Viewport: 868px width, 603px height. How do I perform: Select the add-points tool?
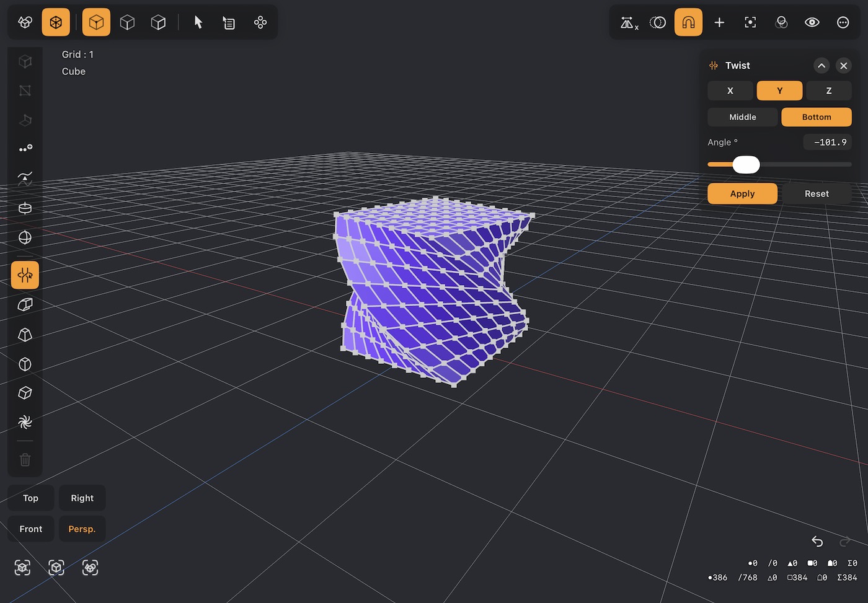[x=25, y=149]
